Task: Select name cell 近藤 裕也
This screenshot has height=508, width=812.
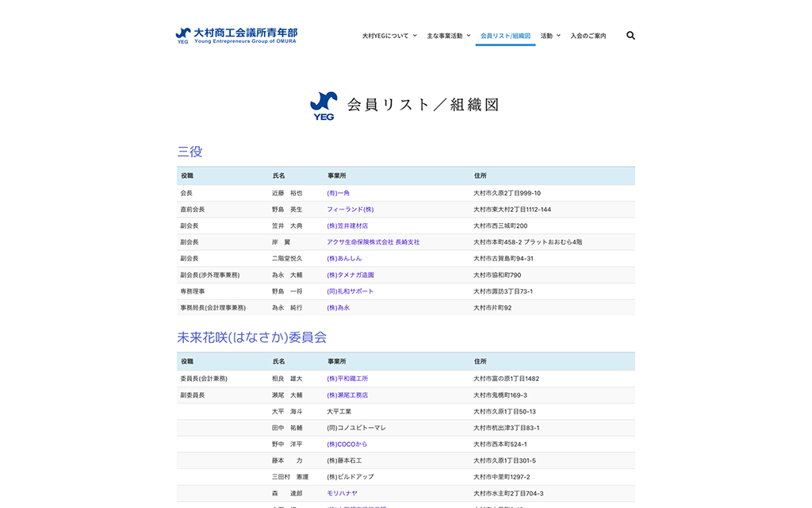Action: 287,193
